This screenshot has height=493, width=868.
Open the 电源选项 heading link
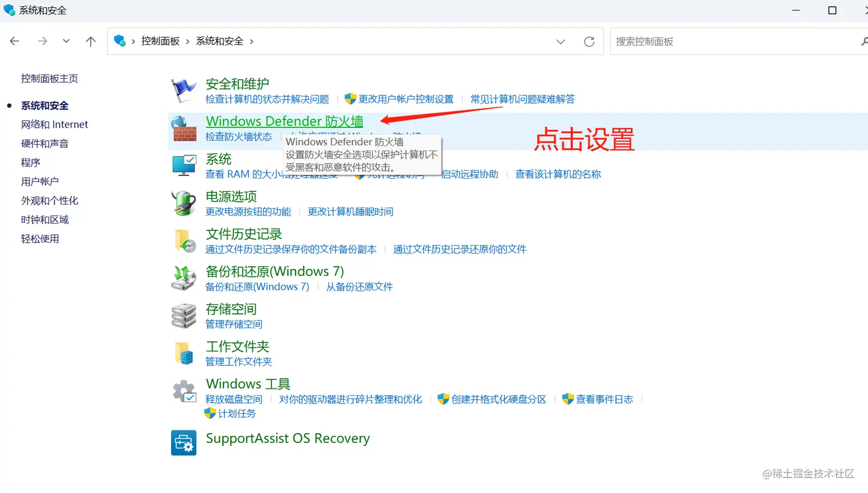(x=231, y=197)
